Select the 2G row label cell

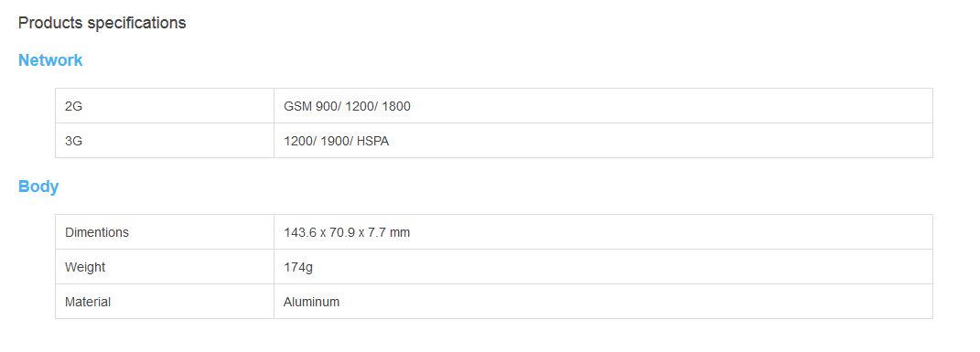(x=165, y=106)
